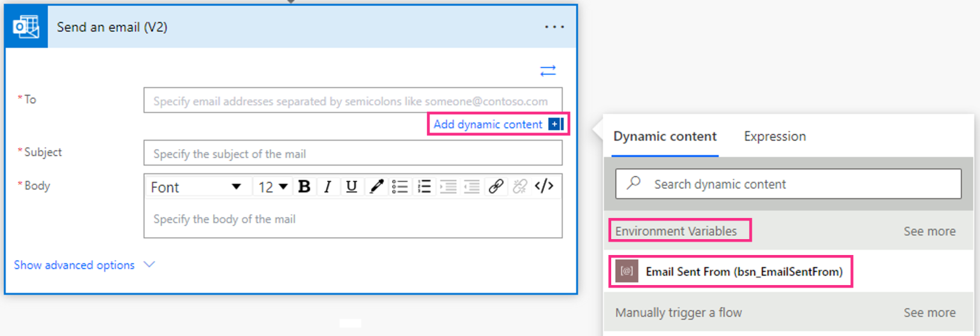Toggle underline formatting in the Body toolbar
This screenshot has height=336, width=980.
[x=351, y=187]
